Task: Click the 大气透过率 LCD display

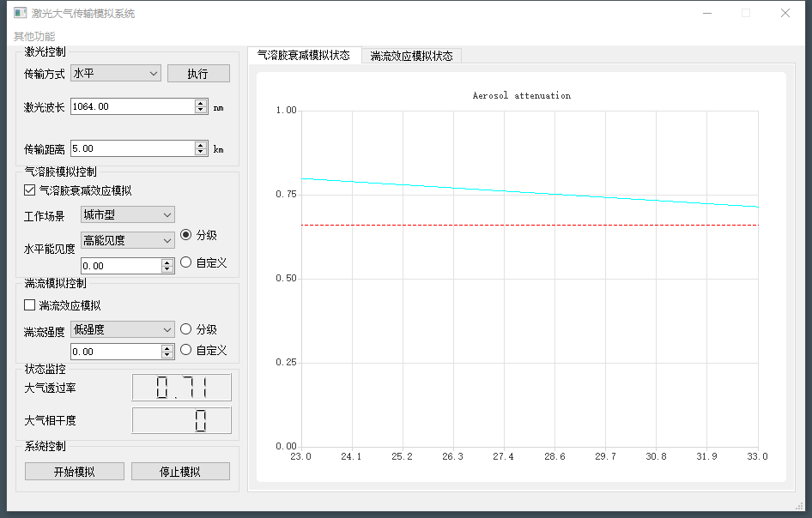Action: [x=182, y=388]
